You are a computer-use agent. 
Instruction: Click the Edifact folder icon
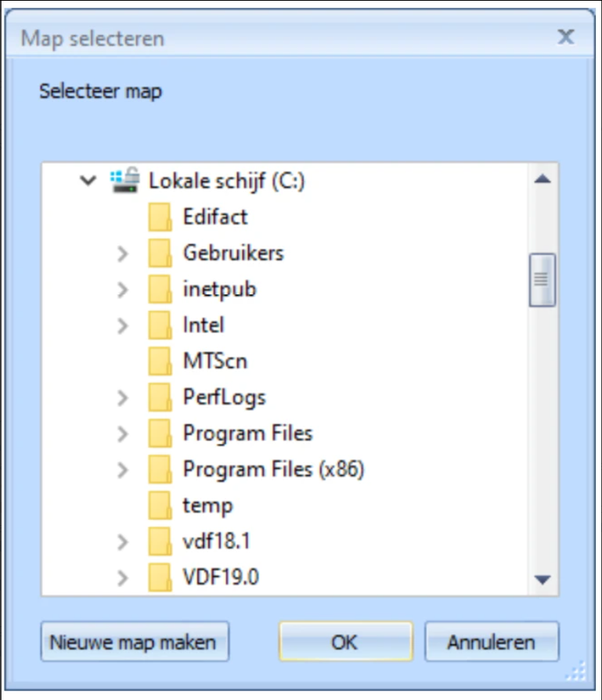point(160,217)
